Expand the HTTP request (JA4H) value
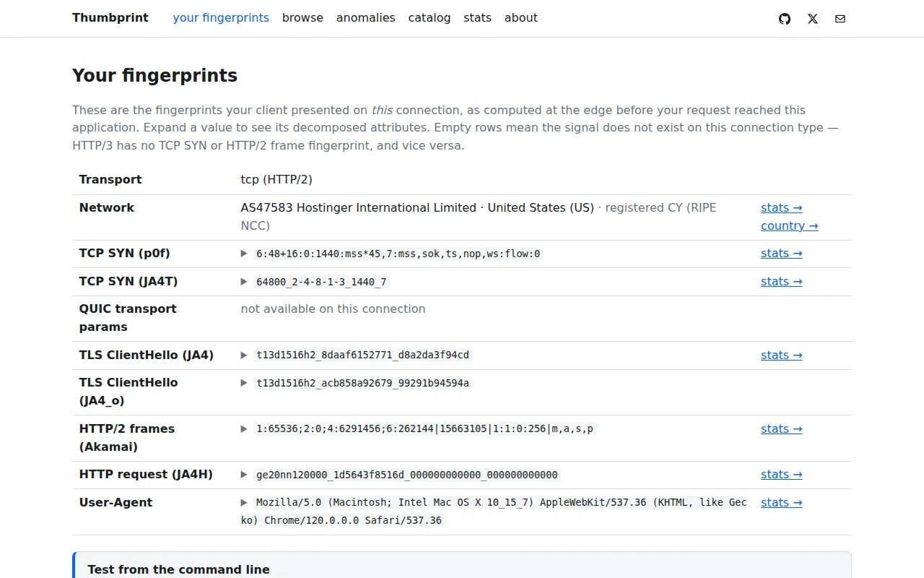Image resolution: width=924 pixels, height=578 pixels. (244, 475)
